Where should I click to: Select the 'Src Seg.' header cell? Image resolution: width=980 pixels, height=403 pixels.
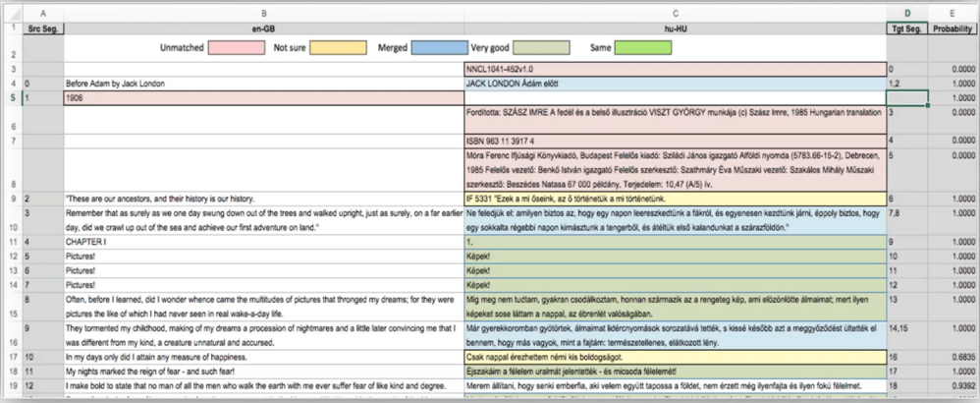point(42,29)
